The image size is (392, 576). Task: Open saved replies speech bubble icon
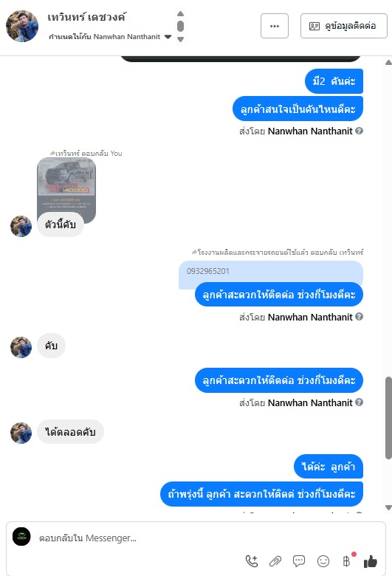coord(299,561)
